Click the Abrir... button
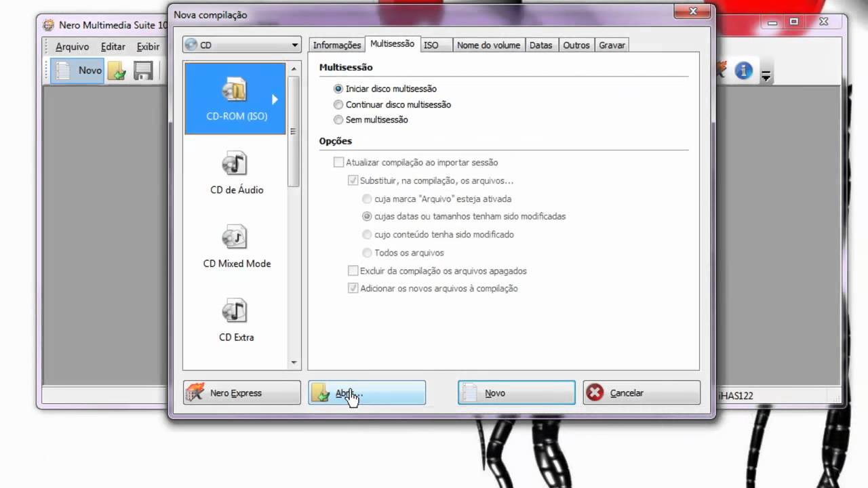868x488 pixels. (x=367, y=393)
